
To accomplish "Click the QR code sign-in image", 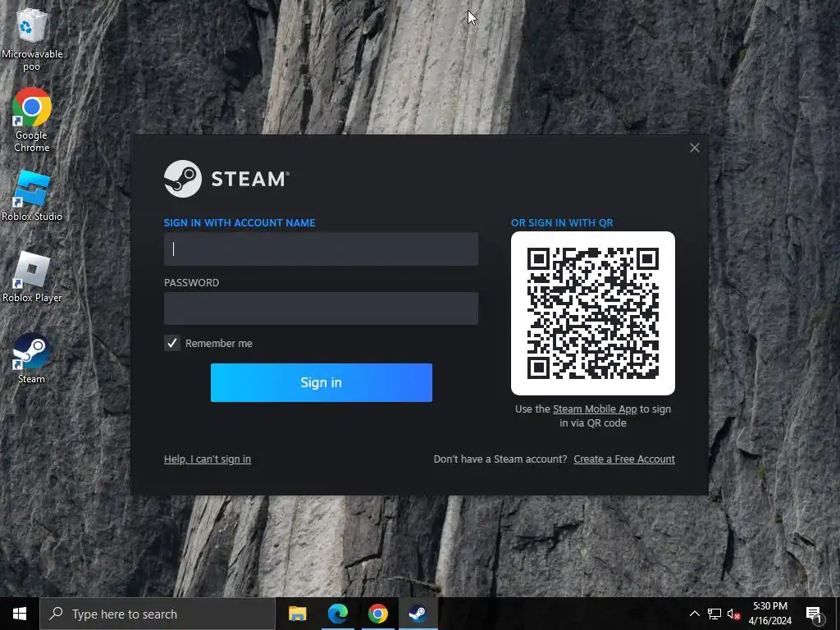I will 593,313.
